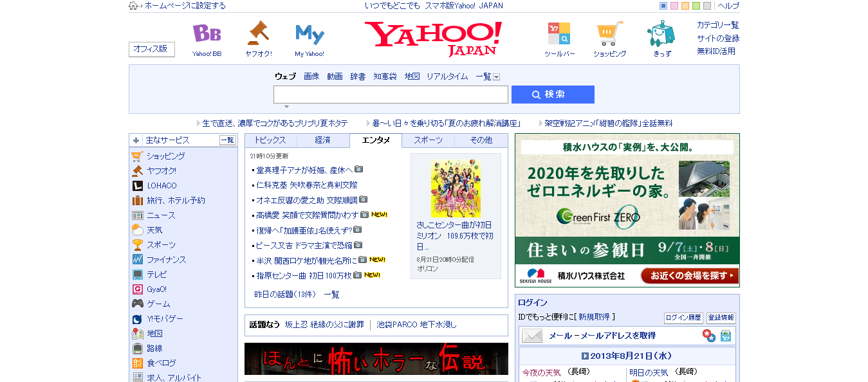Click the 積水ハウス お近くの会場を探す ad button
This screenshot has width=868, height=382.
[689, 276]
